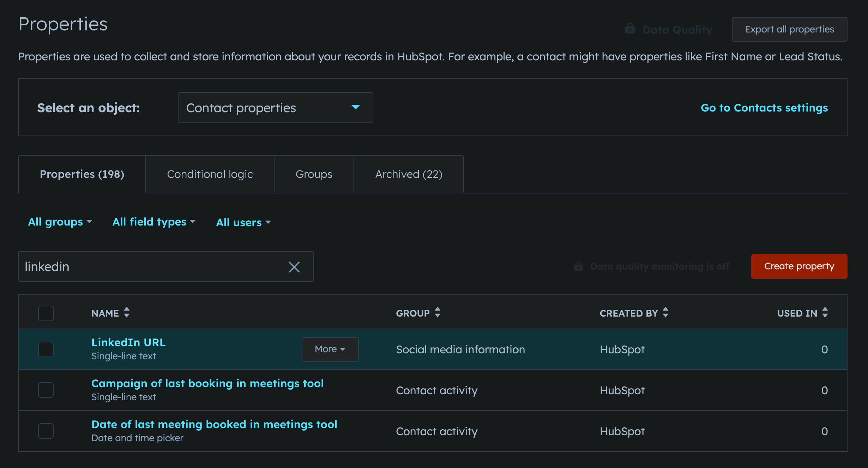This screenshot has width=868, height=468.
Task: Open the All field types filter
Action: point(154,222)
